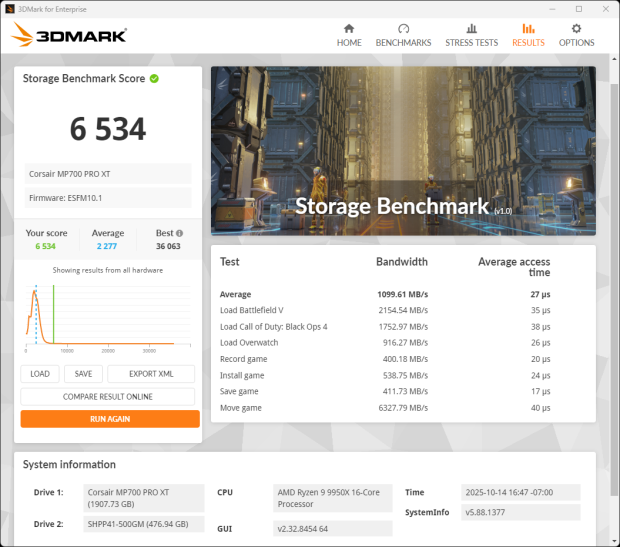The width and height of the screenshot is (620, 547).
Task: Click the Stress Tests bar chart icon
Action: [x=471, y=29]
